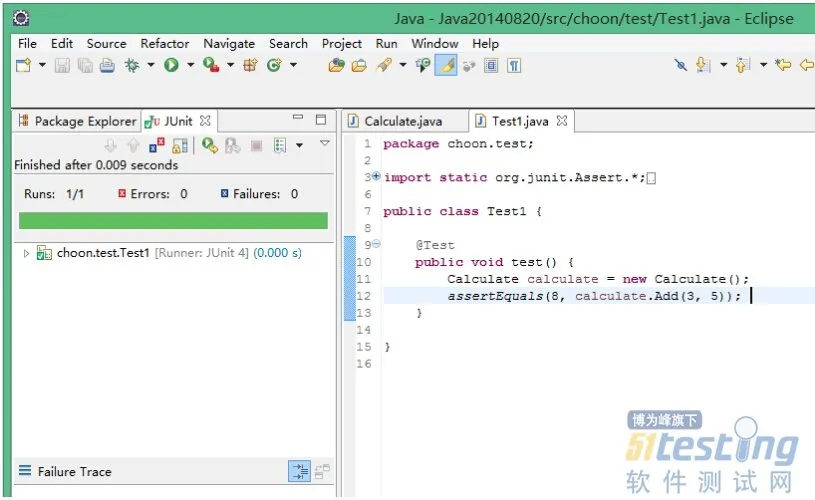Screen dimensions: 815x500
Task: Toggle the Mark Occurrences highlighter button
Action: pyautogui.click(x=446, y=65)
